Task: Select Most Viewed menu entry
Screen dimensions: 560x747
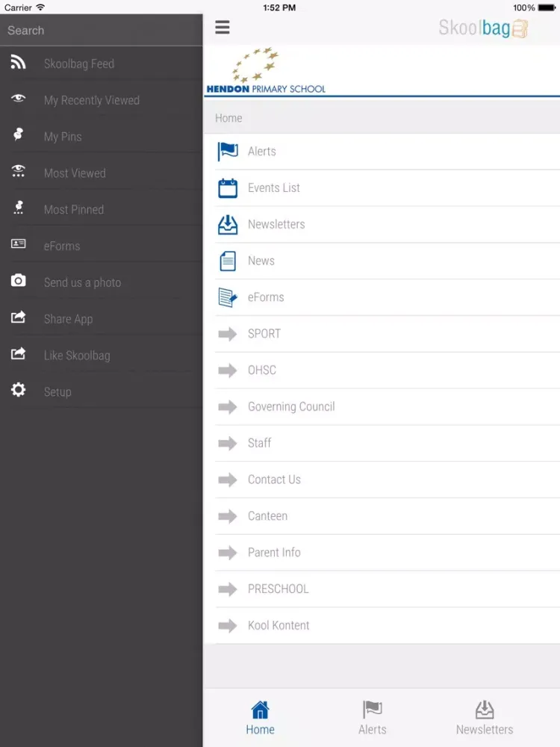Action: tap(101, 173)
